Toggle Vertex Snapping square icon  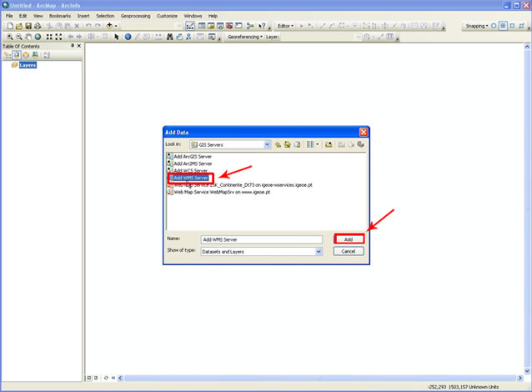(x=512, y=26)
